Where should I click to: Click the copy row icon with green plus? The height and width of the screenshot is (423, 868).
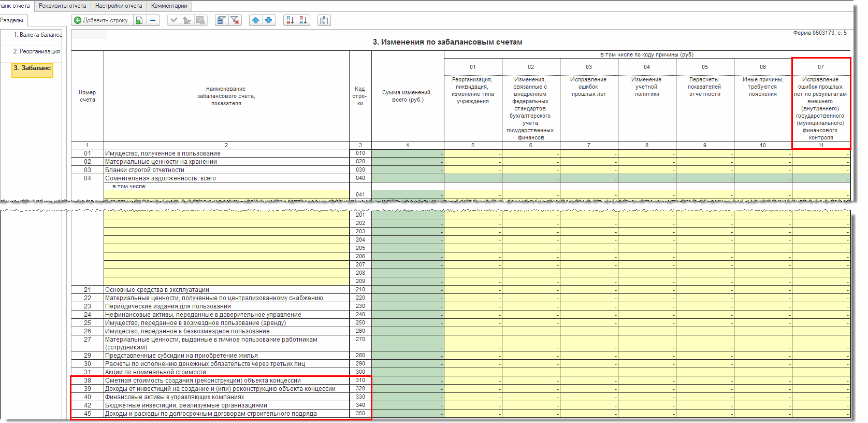point(139,20)
